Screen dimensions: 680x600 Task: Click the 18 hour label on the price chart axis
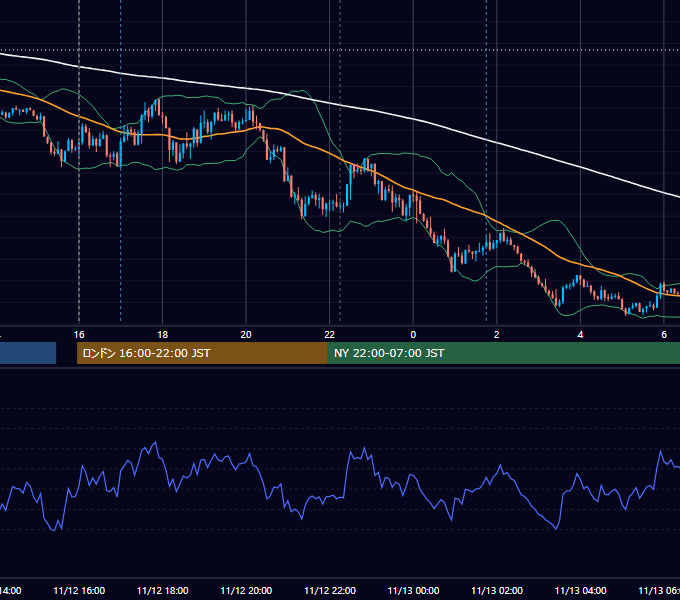163,335
